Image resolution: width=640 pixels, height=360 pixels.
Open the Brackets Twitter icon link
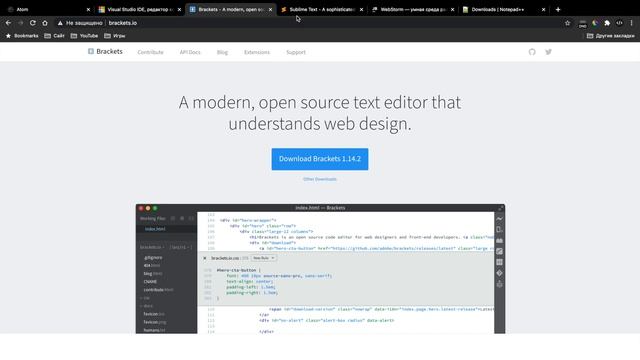pos(548,52)
